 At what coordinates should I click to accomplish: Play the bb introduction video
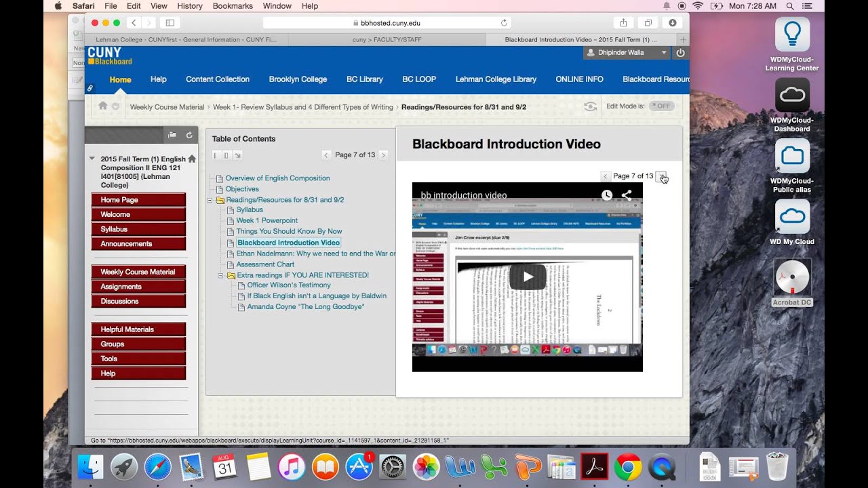pyautogui.click(x=528, y=277)
